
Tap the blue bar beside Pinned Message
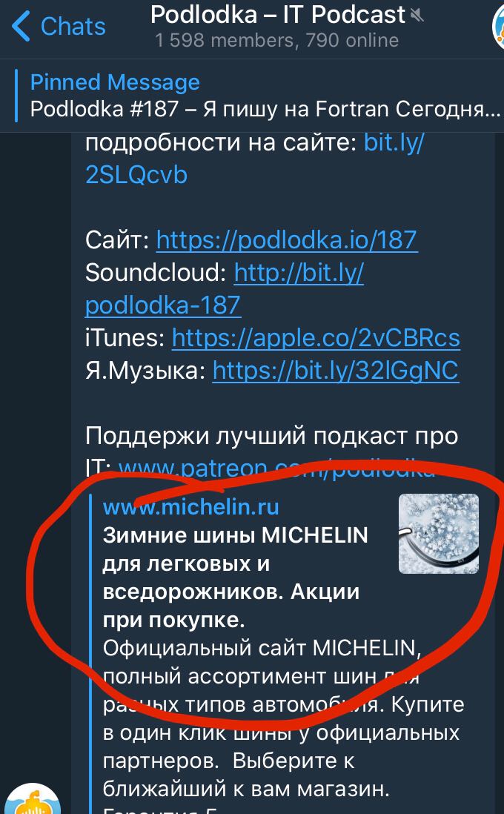click(16, 96)
